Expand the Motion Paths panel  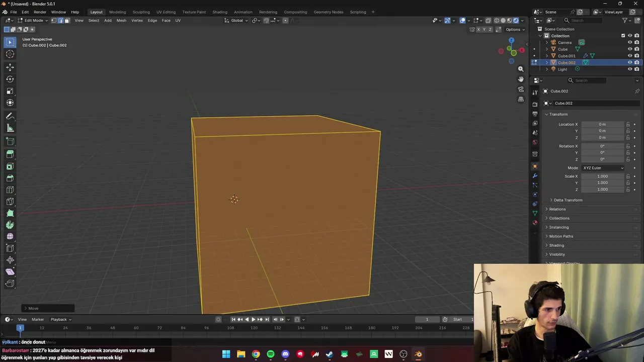(561, 236)
